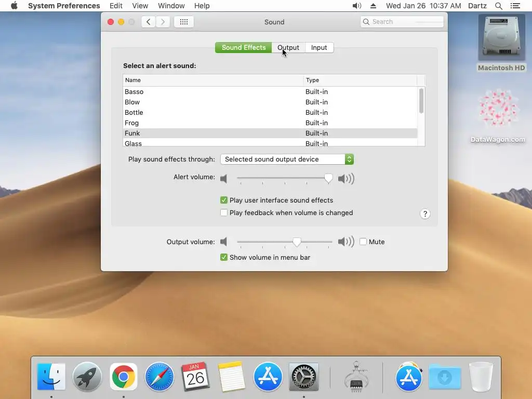Close the Sound preferences window
The image size is (532, 399).
click(111, 22)
